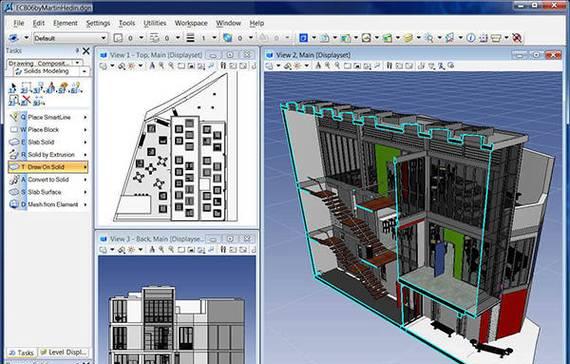
Task: Choose the Place Block task
Action: click(48, 129)
